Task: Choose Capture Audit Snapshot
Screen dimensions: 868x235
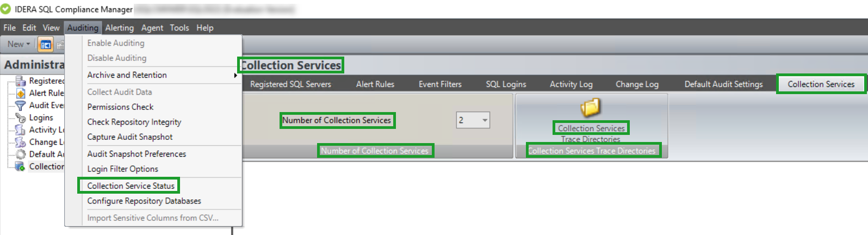Action: (153, 137)
